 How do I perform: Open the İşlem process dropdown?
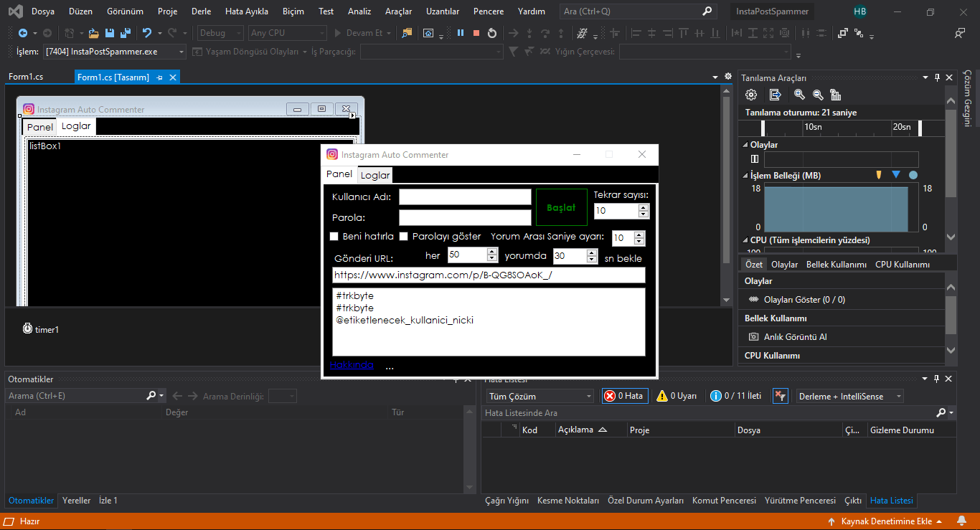115,52
